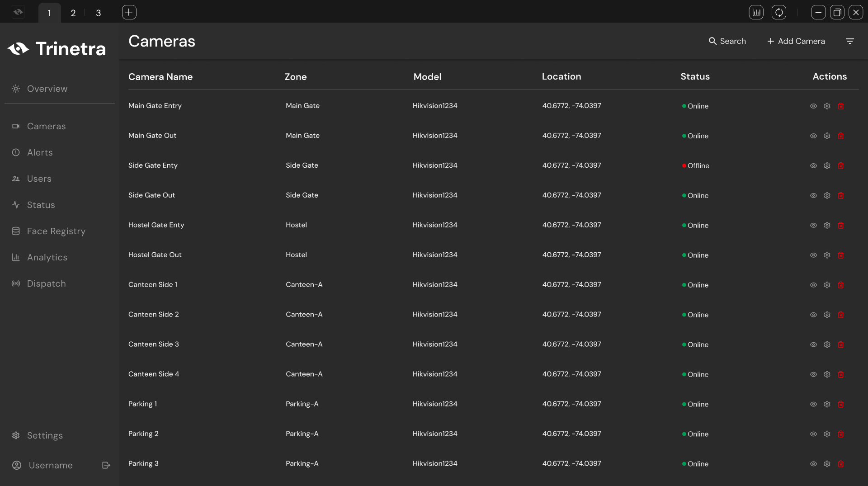The image size is (868, 486).
Task: Click trash icon for Canteen Side 2
Action: [840, 315]
